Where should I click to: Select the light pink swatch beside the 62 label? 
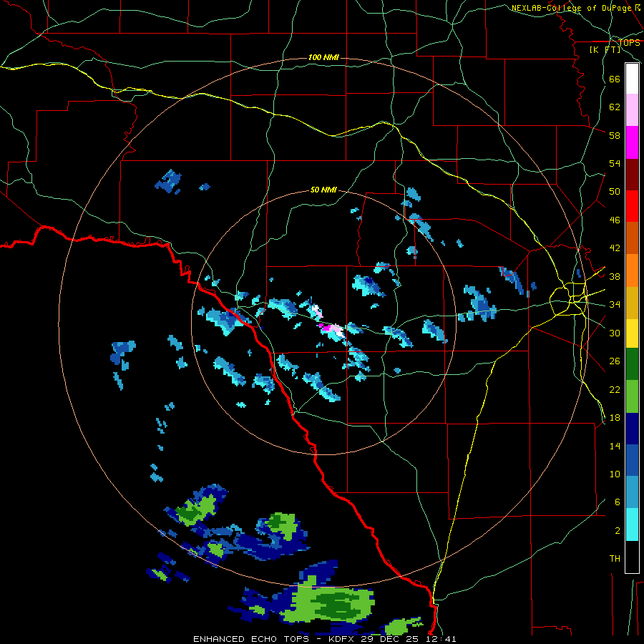coord(632,109)
